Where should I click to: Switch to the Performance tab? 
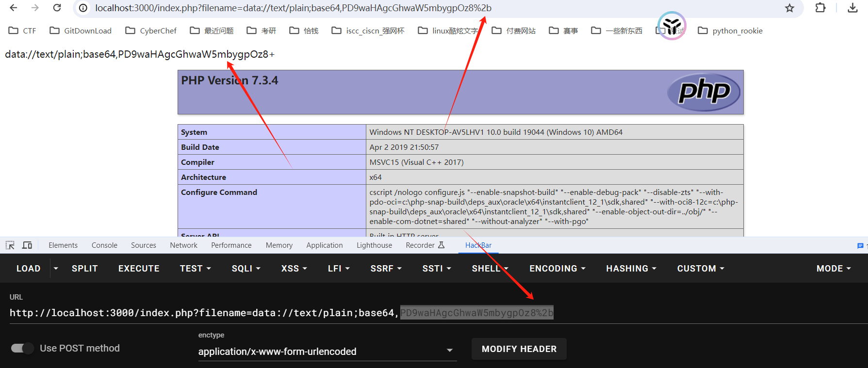(x=231, y=245)
